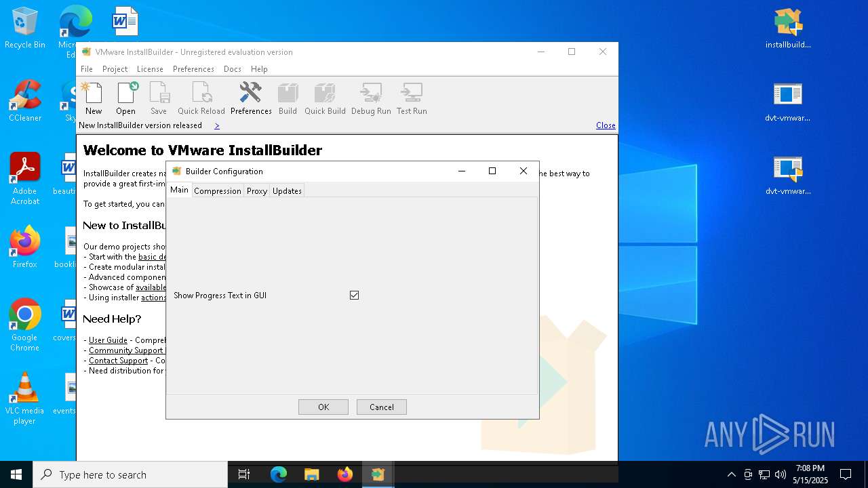
Task: Open a project with the Open toolbar icon
Action: (126, 98)
